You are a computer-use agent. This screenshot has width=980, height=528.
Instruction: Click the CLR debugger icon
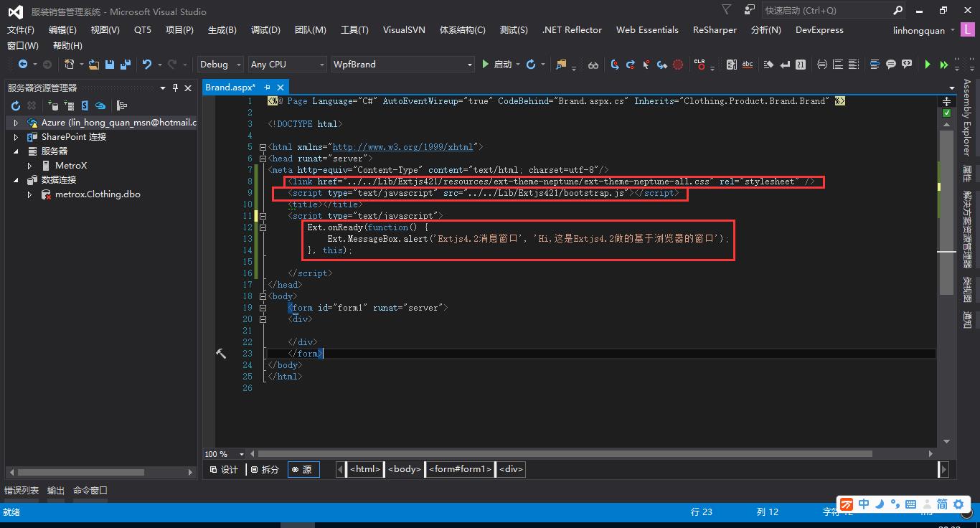(x=699, y=65)
